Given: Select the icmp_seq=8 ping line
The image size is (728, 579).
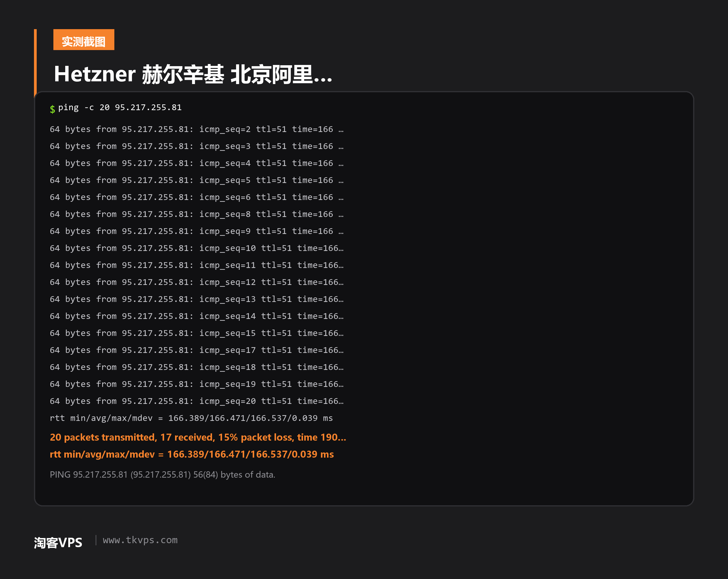Looking at the screenshot, I should [197, 214].
